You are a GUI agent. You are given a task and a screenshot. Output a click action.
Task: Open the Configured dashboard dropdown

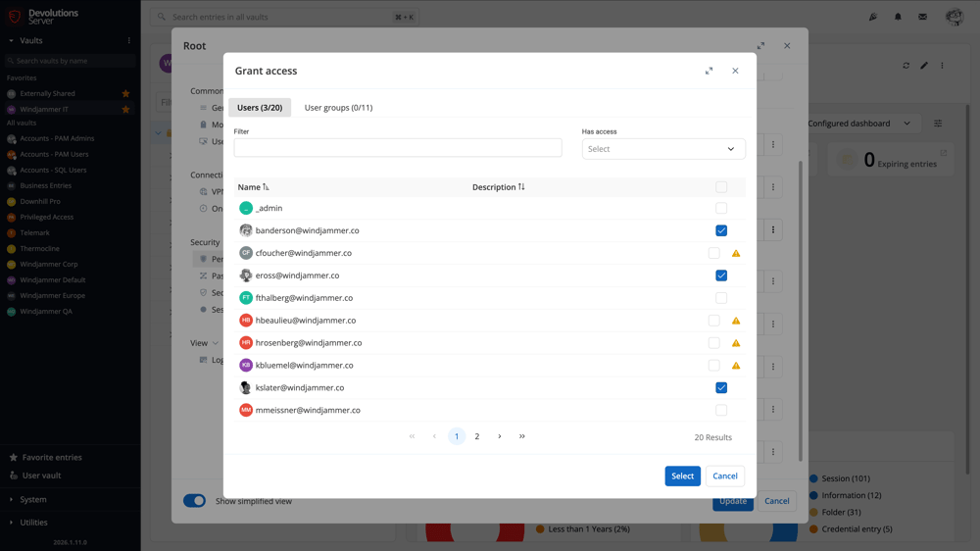coord(858,124)
